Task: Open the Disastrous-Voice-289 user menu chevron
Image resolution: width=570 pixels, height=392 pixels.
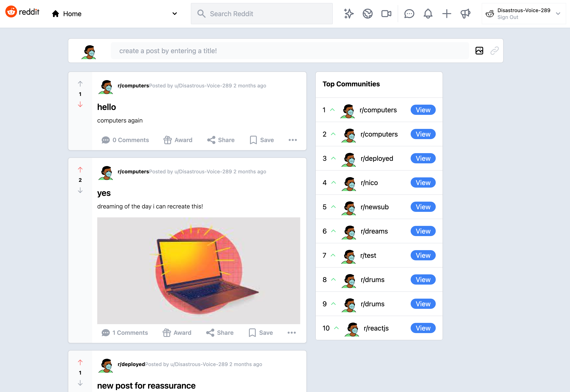Action: pos(558,14)
